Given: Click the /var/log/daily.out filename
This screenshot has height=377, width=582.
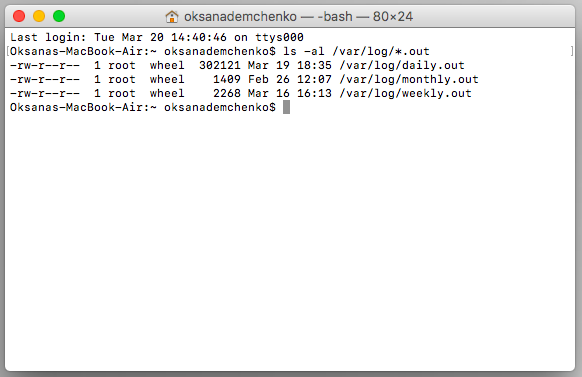Looking at the screenshot, I should click(x=402, y=65).
